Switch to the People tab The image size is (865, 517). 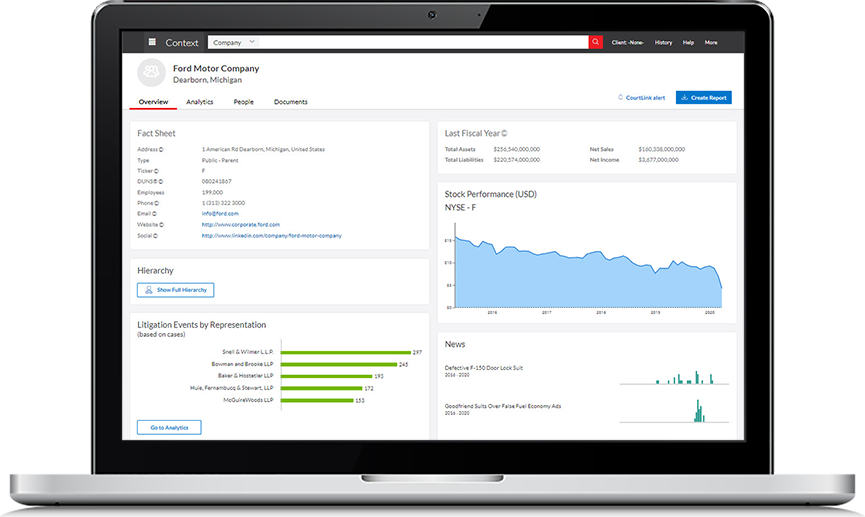(x=243, y=102)
